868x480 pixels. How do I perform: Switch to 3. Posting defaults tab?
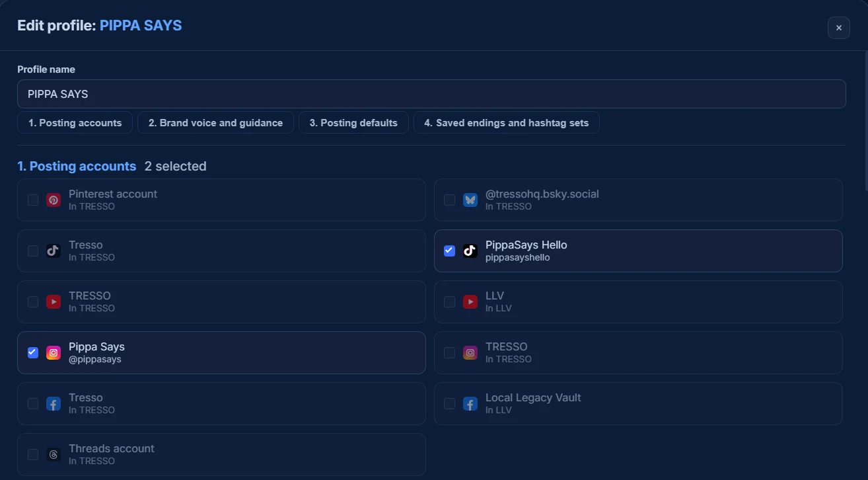coord(353,122)
